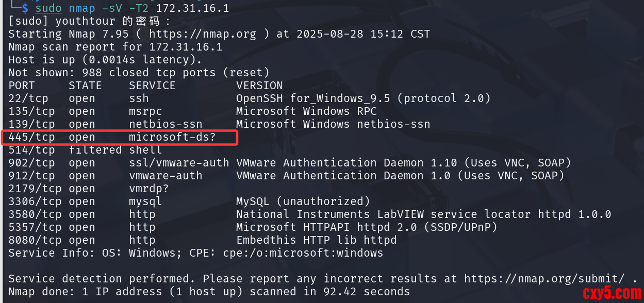Image resolution: width=644 pixels, height=303 pixels.
Task: Click the https://nmap.org link in header line
Action: pos(202,34)
